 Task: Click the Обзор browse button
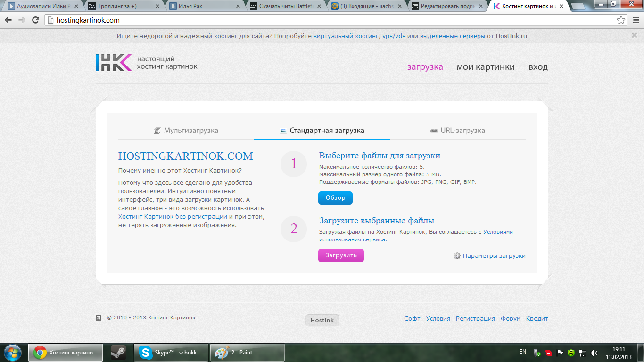point(335,198)
